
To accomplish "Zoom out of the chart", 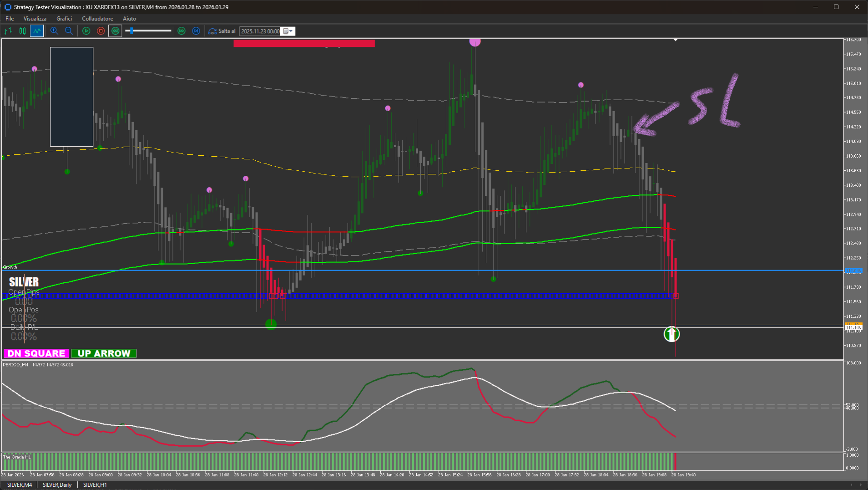I will pyautogui.click(x=69, y=31).
